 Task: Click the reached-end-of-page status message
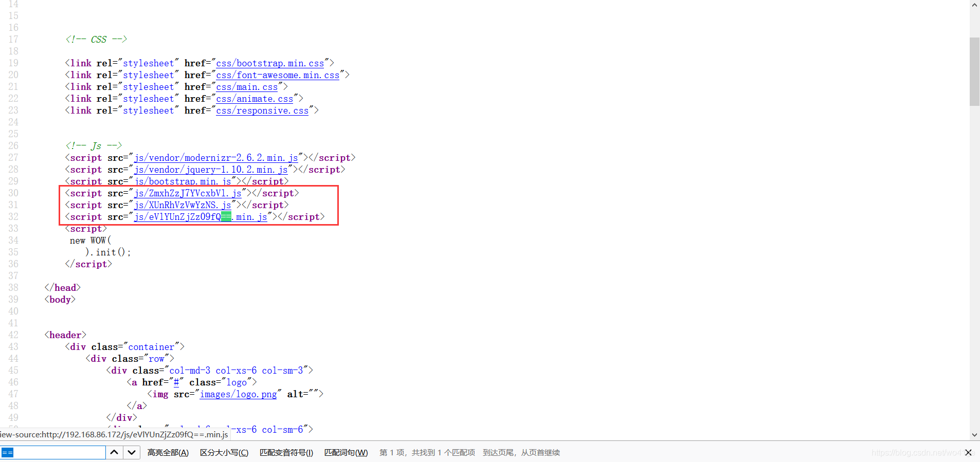[x=521, y=453]
